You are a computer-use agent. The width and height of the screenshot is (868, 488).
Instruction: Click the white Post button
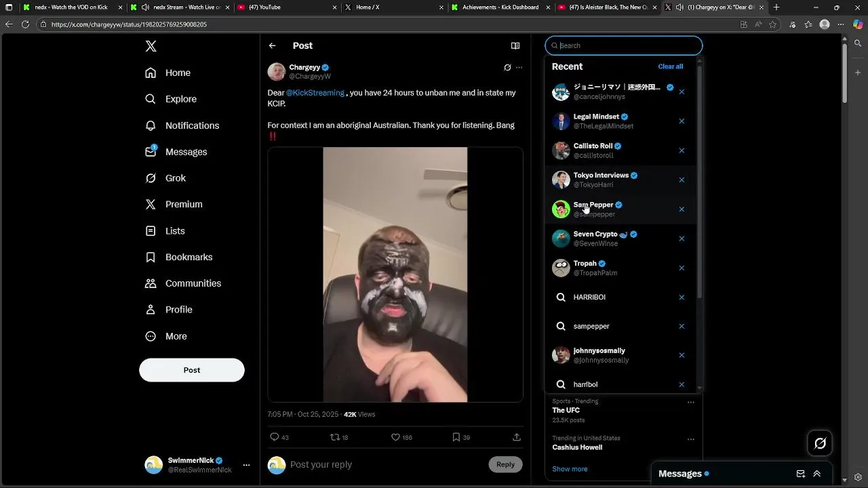[x=192, y=370]
